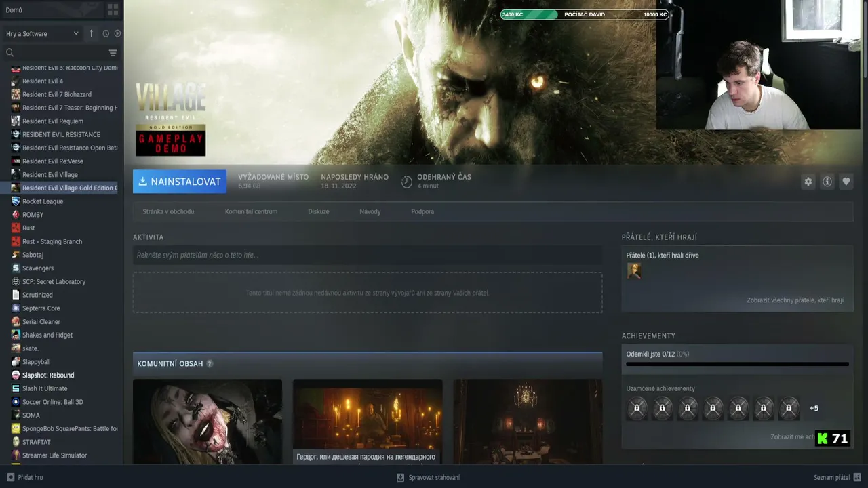Go to the Návody tab
This screenshot has height=488, width=868.
tap(370, 211)
